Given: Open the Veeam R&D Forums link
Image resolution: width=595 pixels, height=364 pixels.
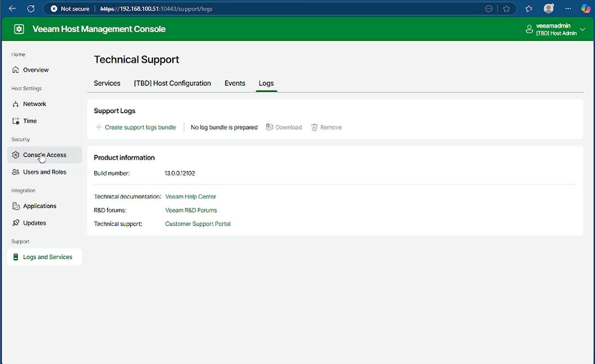Looking at the screenshot, I should pyautogui.click(x=191, y=210).
